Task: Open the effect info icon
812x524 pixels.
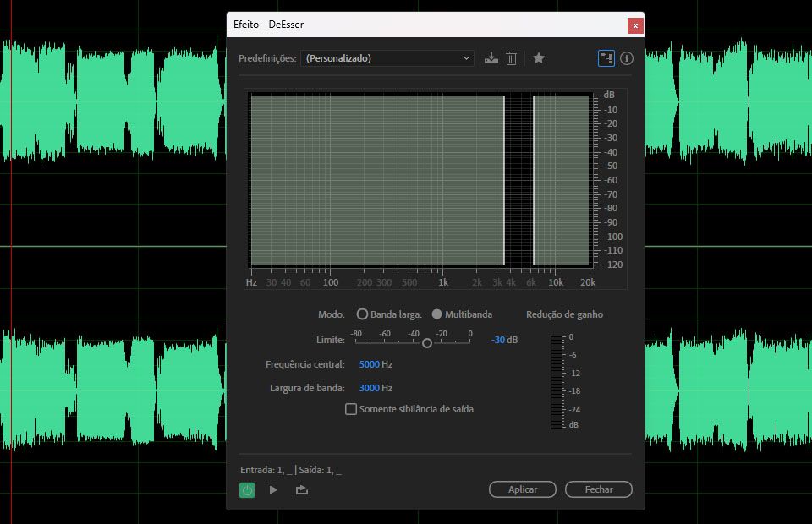Action: [627, 58]
